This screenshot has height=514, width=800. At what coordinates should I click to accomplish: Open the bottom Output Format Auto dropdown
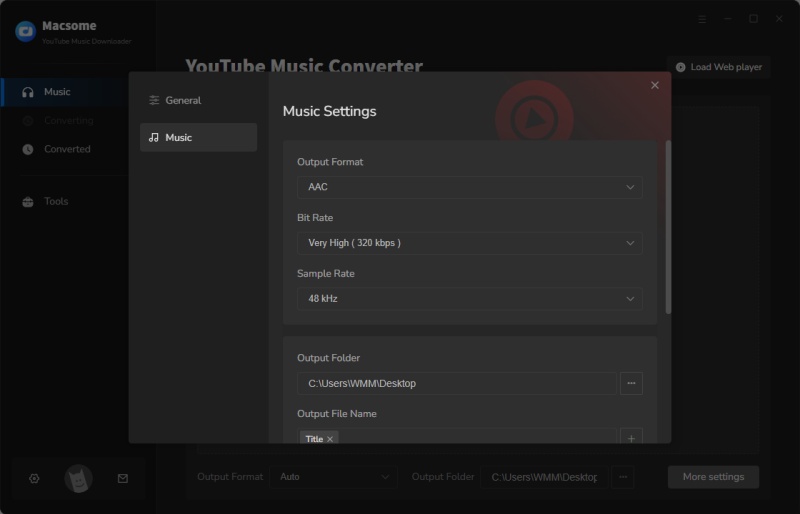pyautogui.click(x=334, y=477)
